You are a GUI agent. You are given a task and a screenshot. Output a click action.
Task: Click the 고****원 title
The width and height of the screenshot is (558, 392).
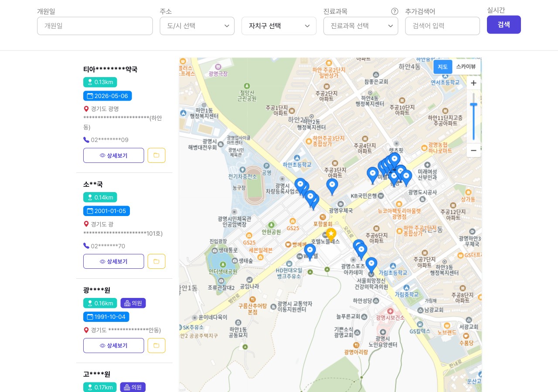97,374
